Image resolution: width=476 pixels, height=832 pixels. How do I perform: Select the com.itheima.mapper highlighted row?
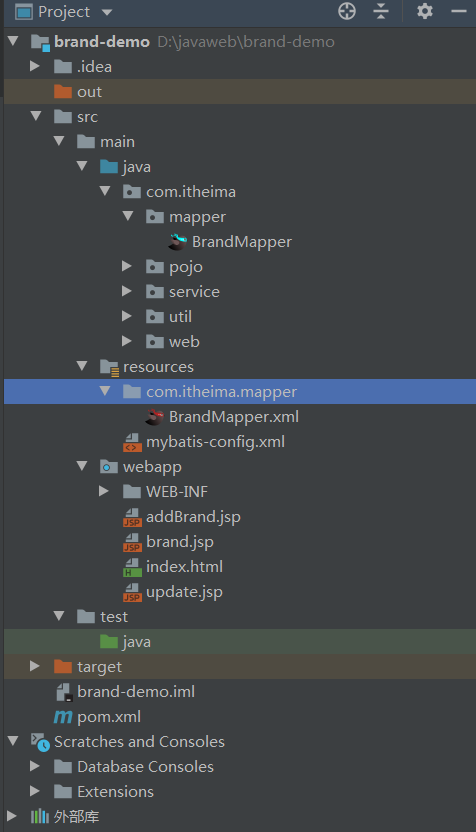pyautogui.click(x=240, y=392)
